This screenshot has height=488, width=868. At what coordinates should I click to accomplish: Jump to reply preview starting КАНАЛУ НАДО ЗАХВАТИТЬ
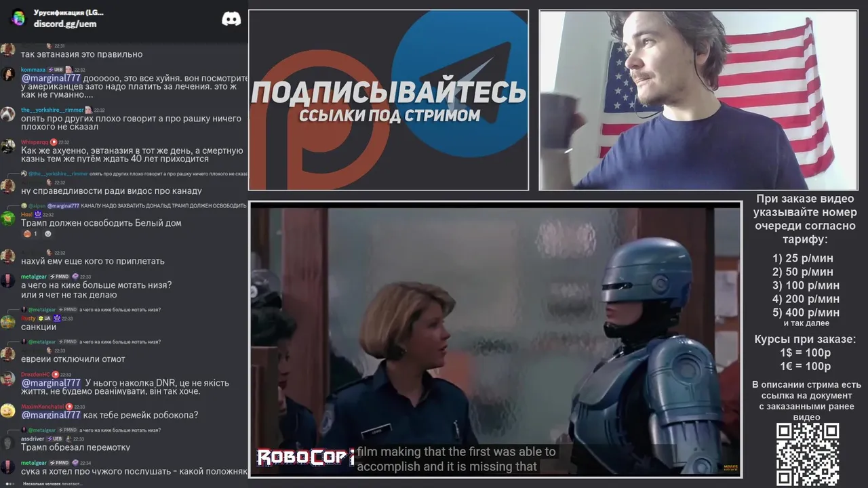(133, 205)
